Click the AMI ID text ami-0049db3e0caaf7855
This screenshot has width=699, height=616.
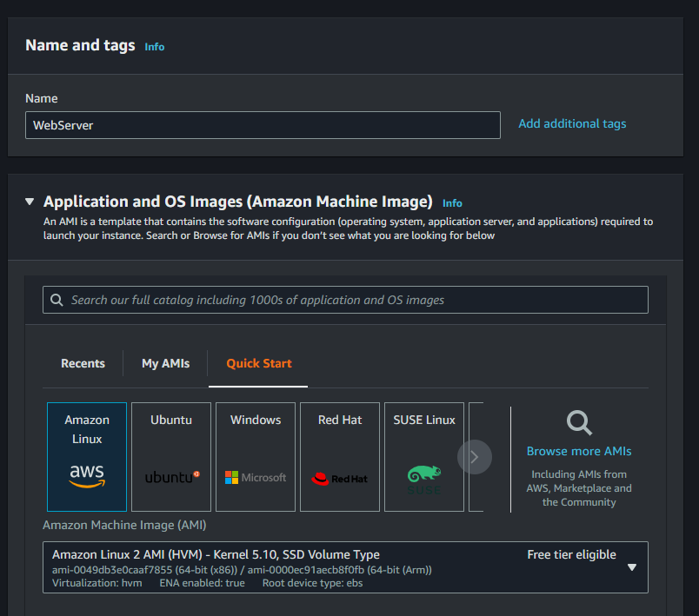(x=112, y=570)
